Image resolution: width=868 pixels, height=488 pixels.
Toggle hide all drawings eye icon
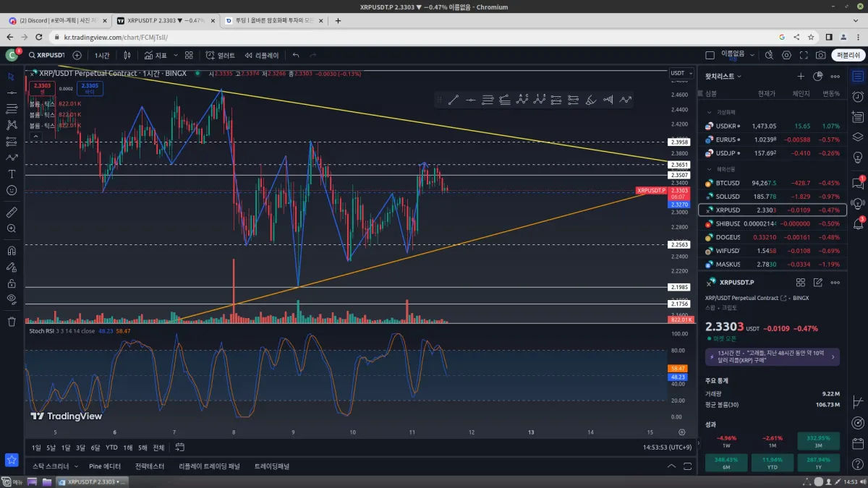coord(12,299)
